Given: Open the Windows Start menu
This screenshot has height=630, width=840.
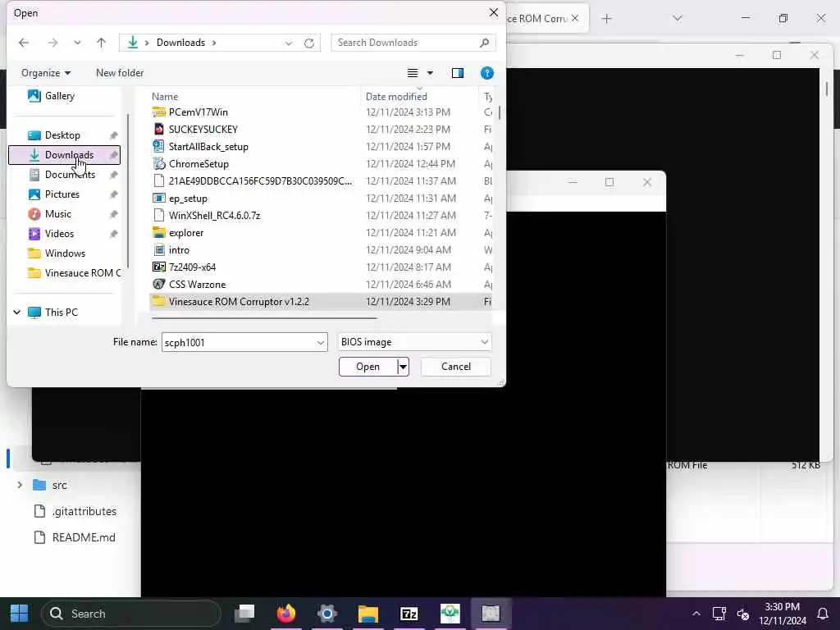Looking at the screenshot, I should coord(20,614).
